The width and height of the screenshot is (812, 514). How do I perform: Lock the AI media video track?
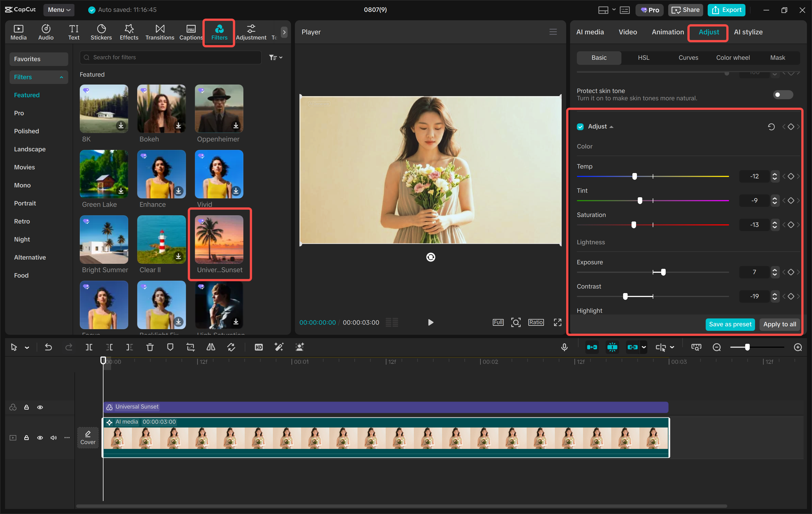tap(26, 438)
